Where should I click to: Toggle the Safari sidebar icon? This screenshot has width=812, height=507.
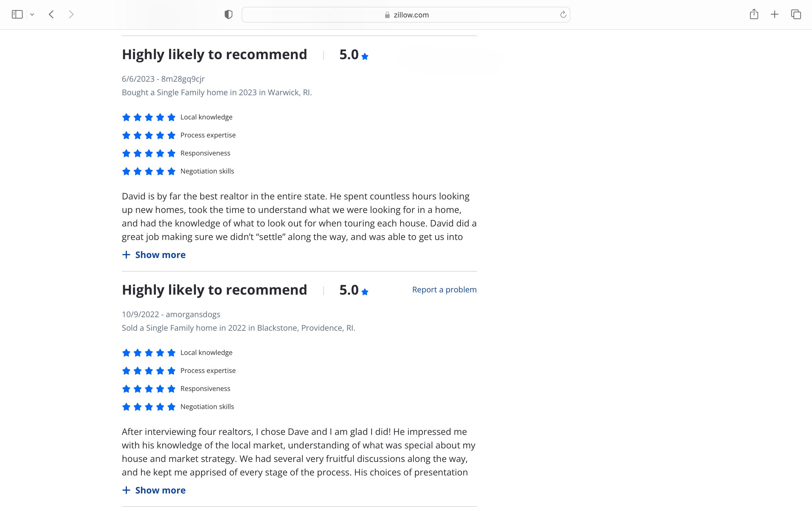tap(17, 14)
